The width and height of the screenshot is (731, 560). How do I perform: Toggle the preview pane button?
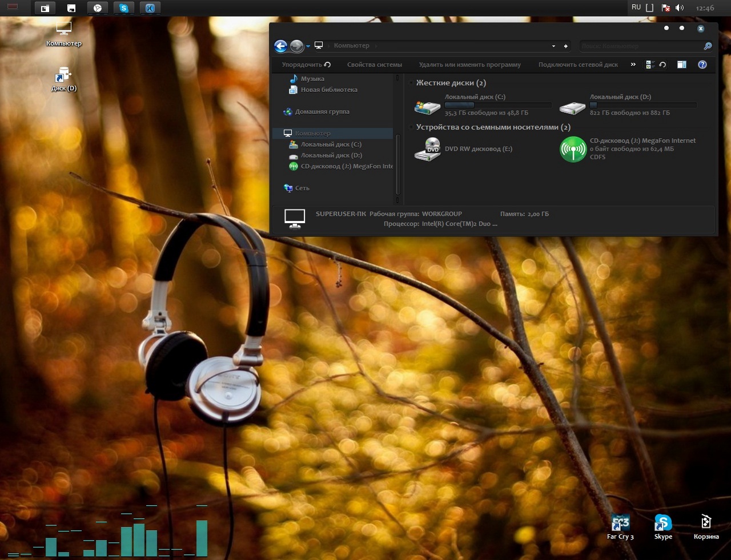[x=681, y=65]
